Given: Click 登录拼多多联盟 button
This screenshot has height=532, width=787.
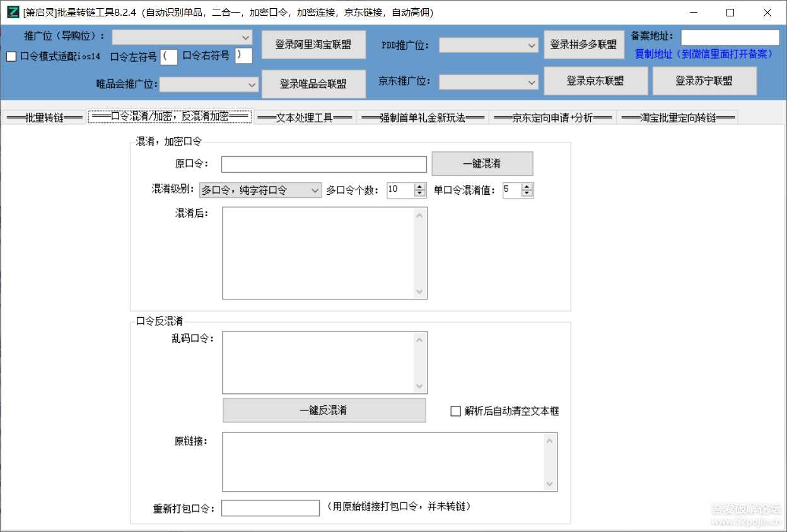Looking at the screenshot, I should [584, 44].
